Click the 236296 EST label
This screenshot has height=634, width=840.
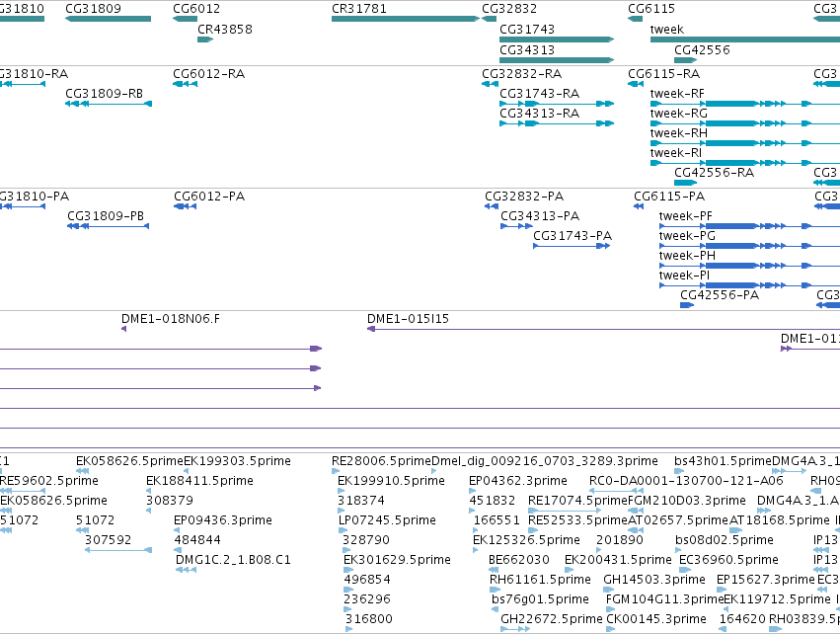367,599
